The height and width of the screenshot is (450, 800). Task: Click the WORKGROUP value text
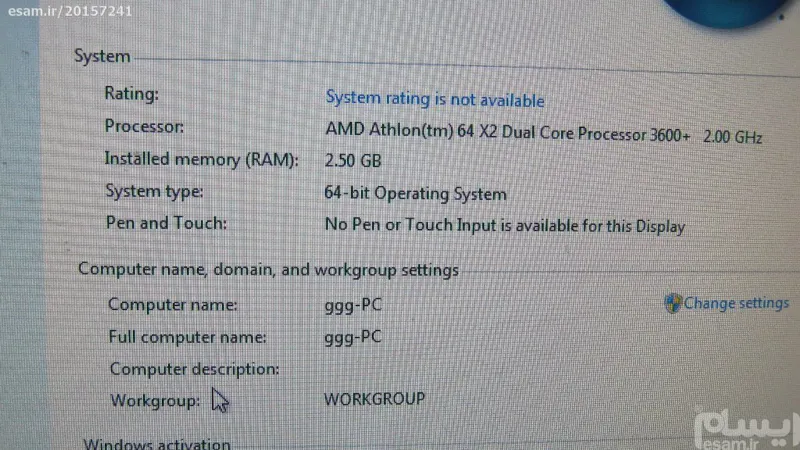click(x=374, y=398)
